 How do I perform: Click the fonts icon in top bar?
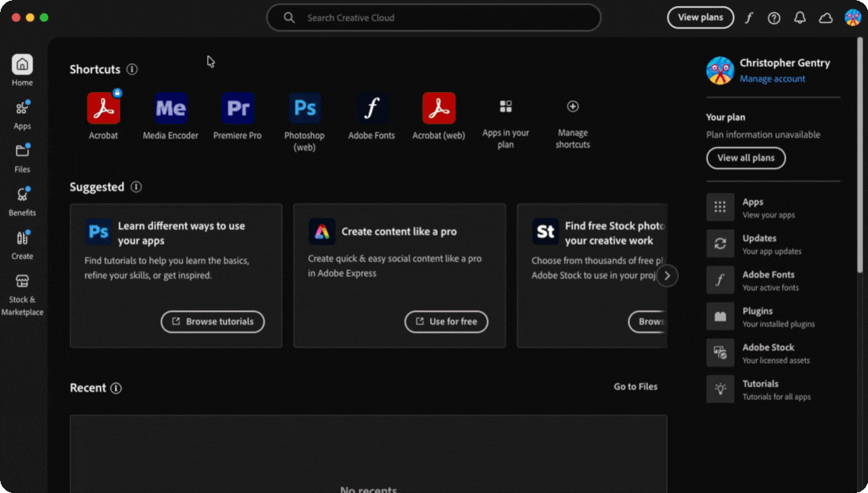[749, 18]
